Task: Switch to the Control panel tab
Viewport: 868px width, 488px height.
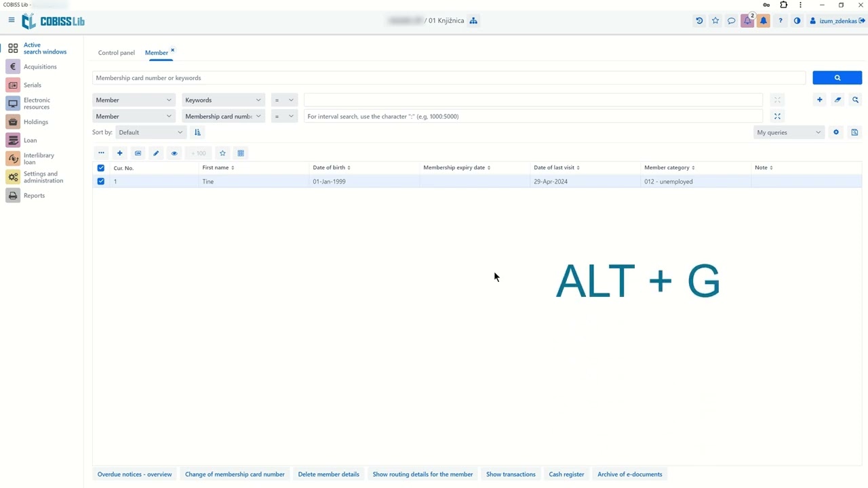Action: pyautogui.click(x=117, y=53)
